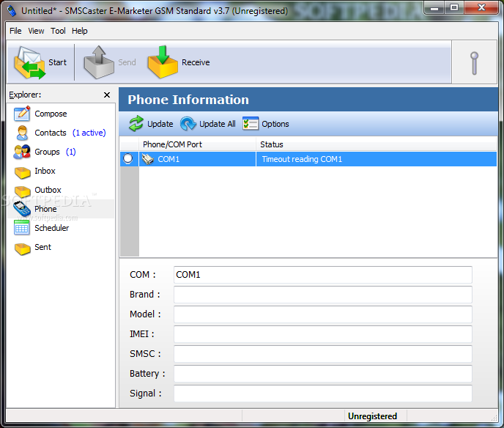This screenshot has height=428, width=504.
Task: Click the Contacts person icon
Action: (x=22, y=133)
